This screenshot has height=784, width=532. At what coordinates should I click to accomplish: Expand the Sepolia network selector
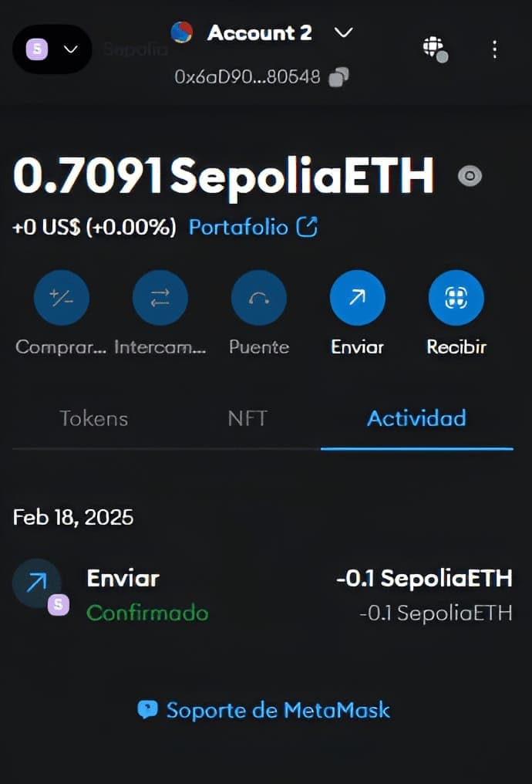[52, 49]
